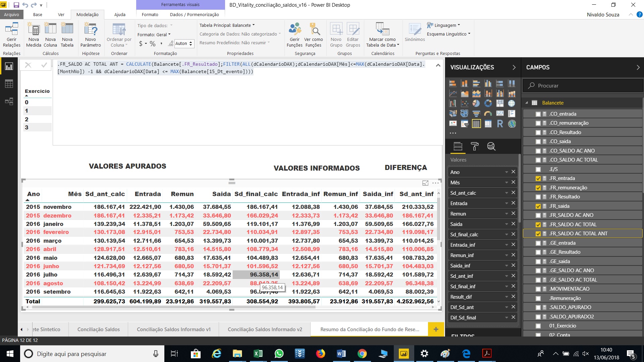The width and height of the screenshot is (644, 362).
Task: Open the Analytics magnifier pane
Action: [x=491, y=146]
